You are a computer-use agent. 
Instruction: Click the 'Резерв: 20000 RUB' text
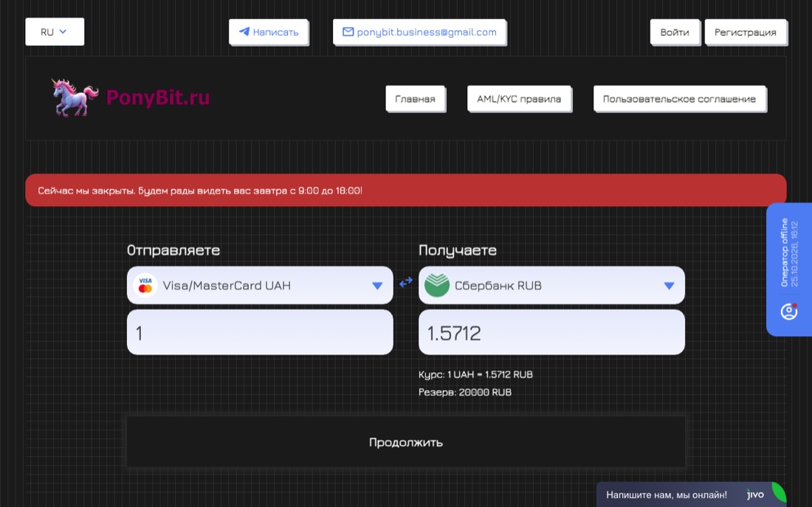[465, 392]
